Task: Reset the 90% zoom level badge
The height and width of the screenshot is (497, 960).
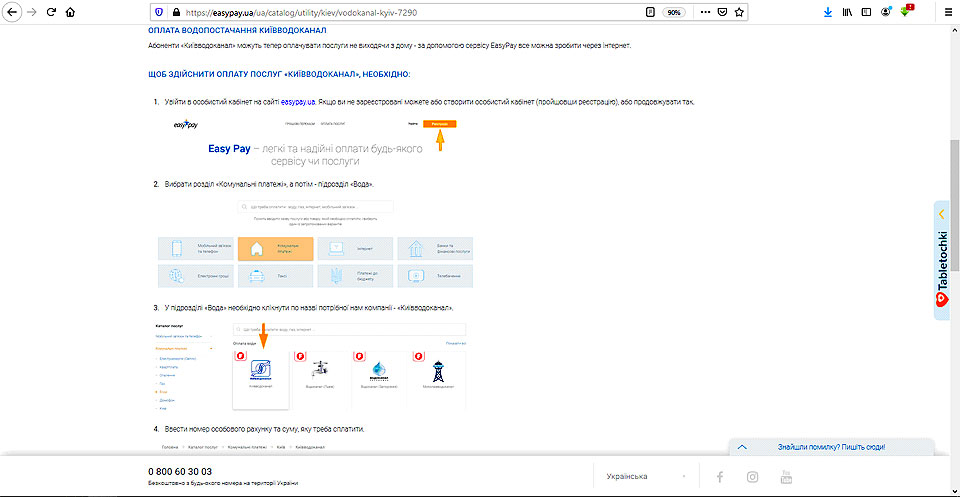Action: 674,12
